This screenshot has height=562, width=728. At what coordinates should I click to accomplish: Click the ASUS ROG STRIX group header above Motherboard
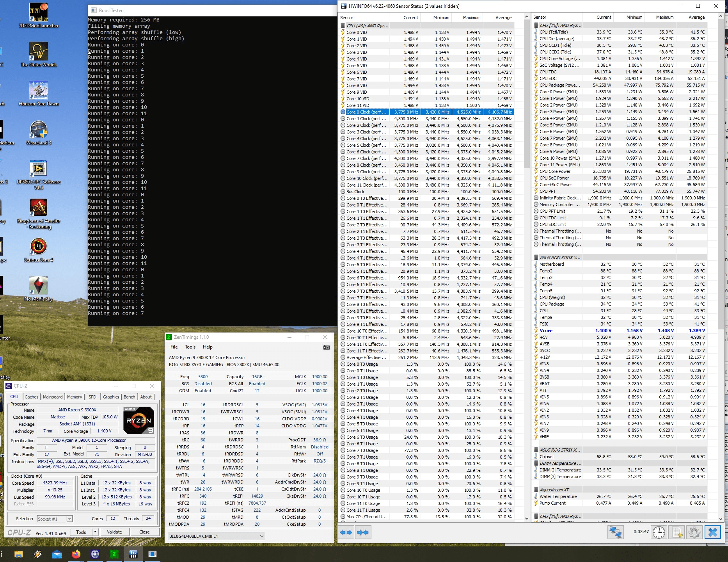620,258
